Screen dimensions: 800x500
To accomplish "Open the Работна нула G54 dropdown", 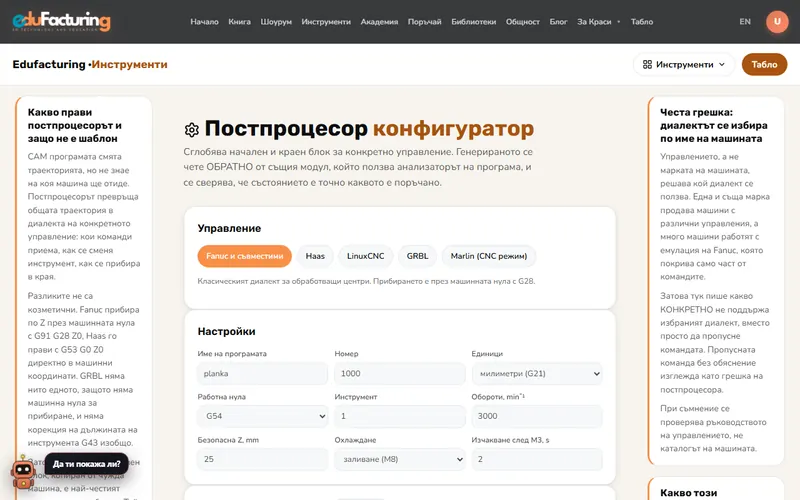I will pos(262,416).
